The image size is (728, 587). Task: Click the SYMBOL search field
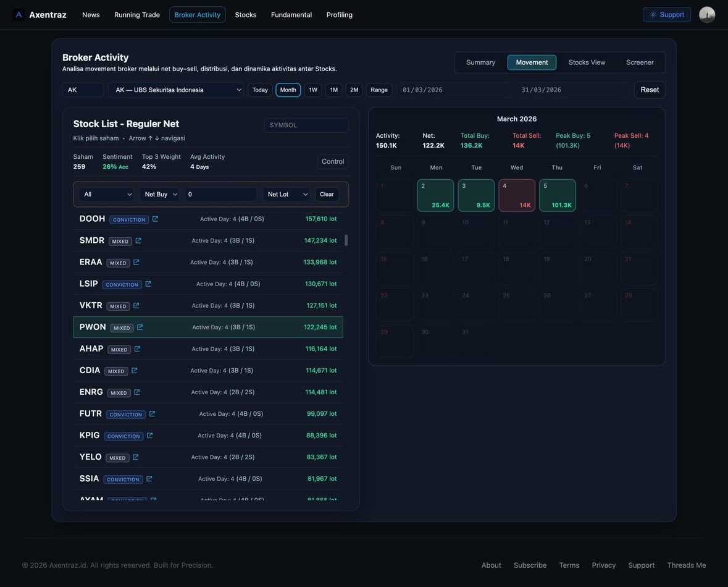306,125
